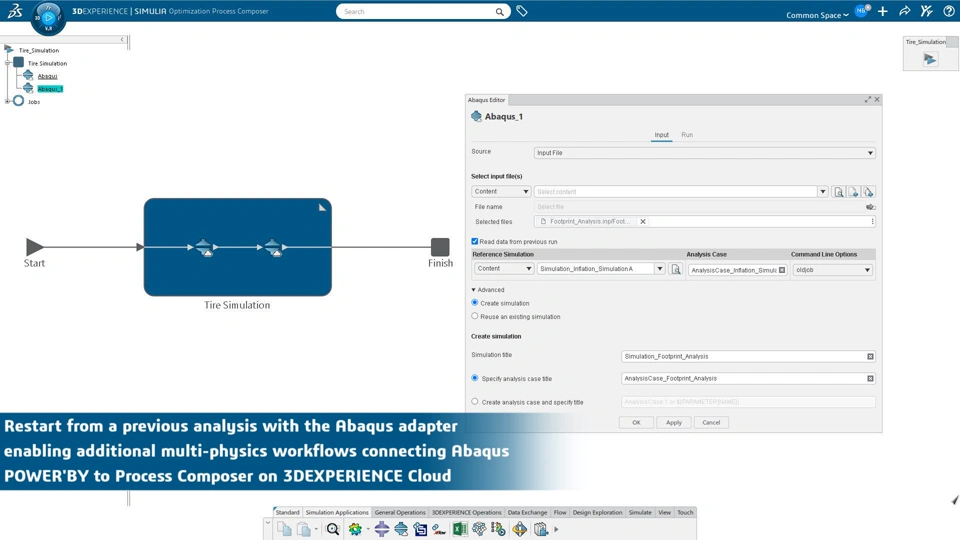Click the NB user avatar
Screen dimensions: 960x540
[x=861, y=11]
